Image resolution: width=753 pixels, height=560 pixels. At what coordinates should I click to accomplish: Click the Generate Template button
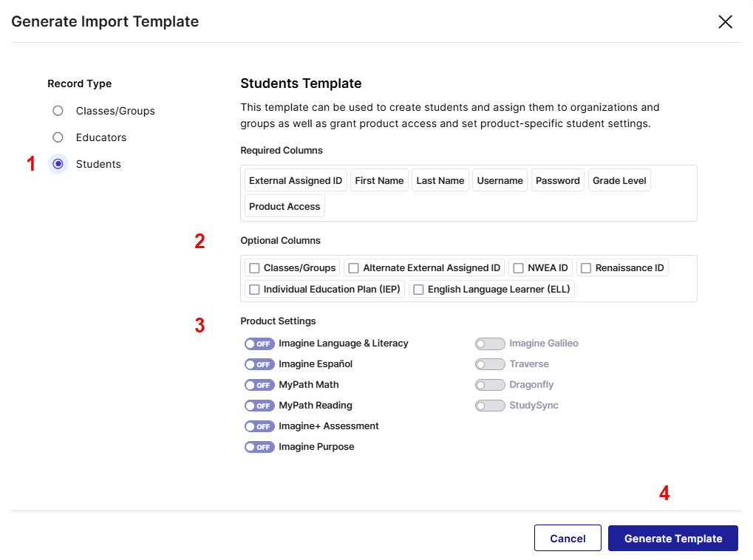point(672,538)
